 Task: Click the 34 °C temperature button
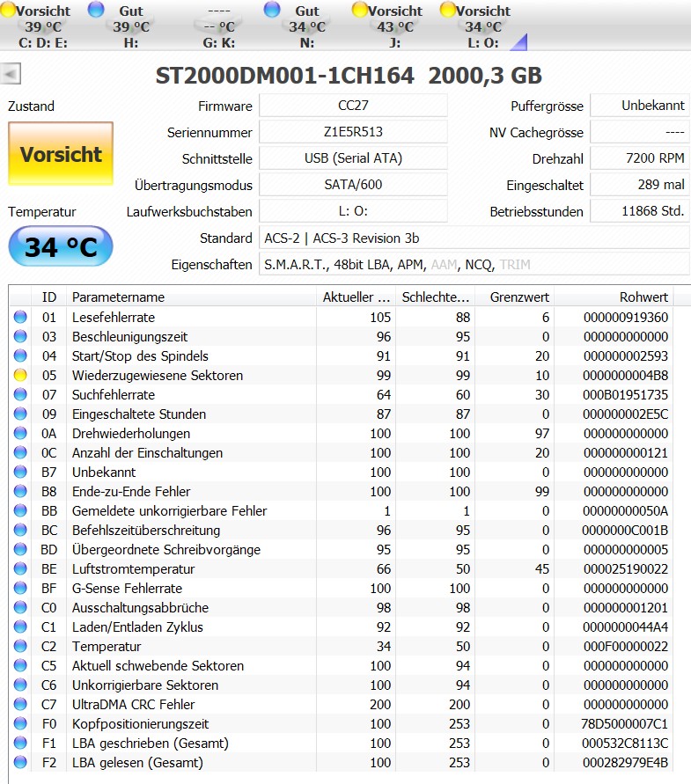(61, 246)
